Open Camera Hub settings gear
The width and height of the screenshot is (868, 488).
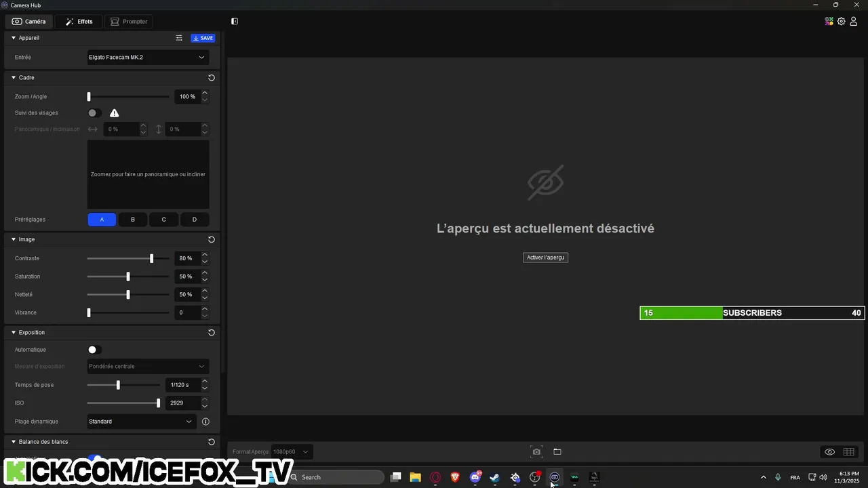(x=842, y=22)
